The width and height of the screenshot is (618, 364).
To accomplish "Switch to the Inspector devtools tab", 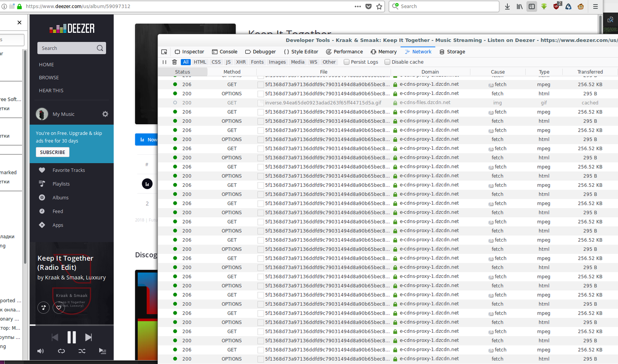I will click(x=189, y=52).
